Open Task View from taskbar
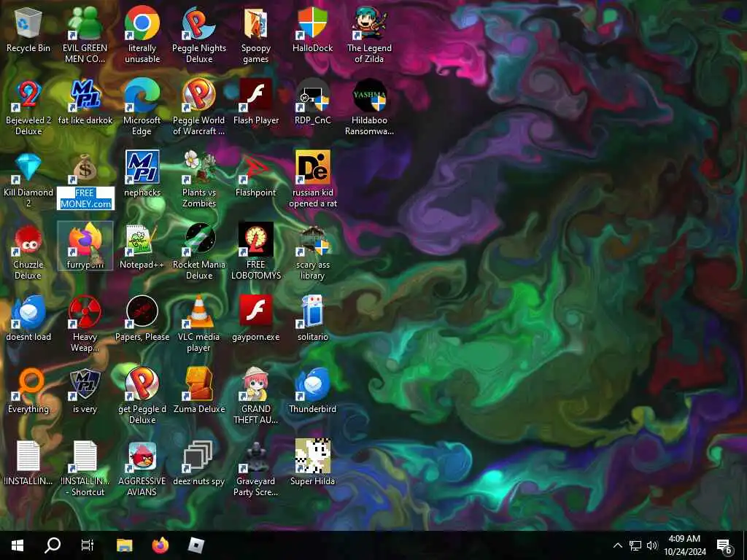 coord(88,545)
